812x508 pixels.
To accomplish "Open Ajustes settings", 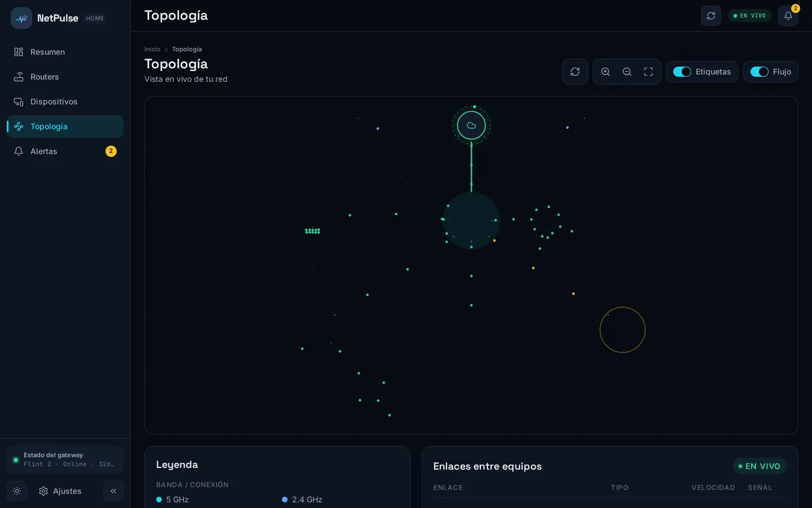I will [x=60, y=491].
